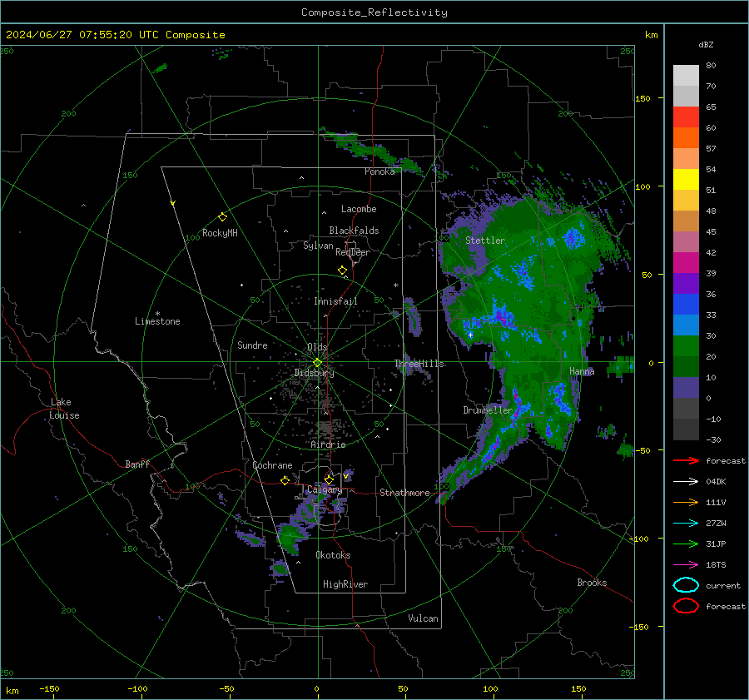The image size is (749, 700).
Task: Select the yellow diamond marker below RedDeer
Action: click(342, 271)
